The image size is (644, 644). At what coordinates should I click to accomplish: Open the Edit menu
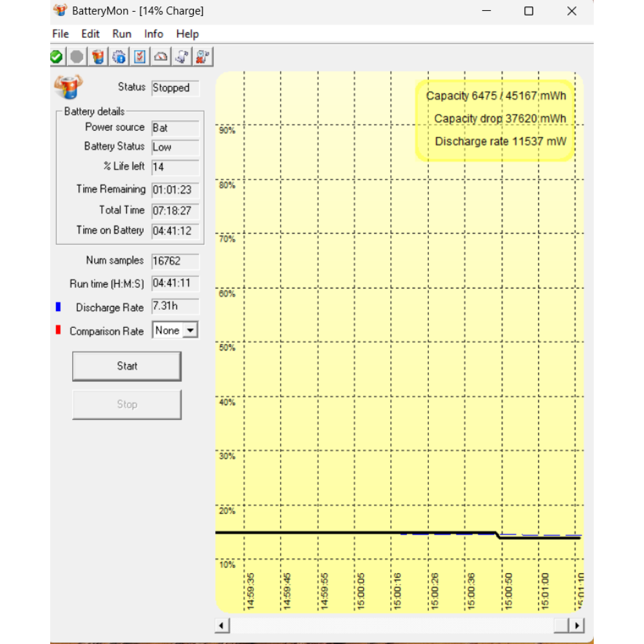[90, 34]
